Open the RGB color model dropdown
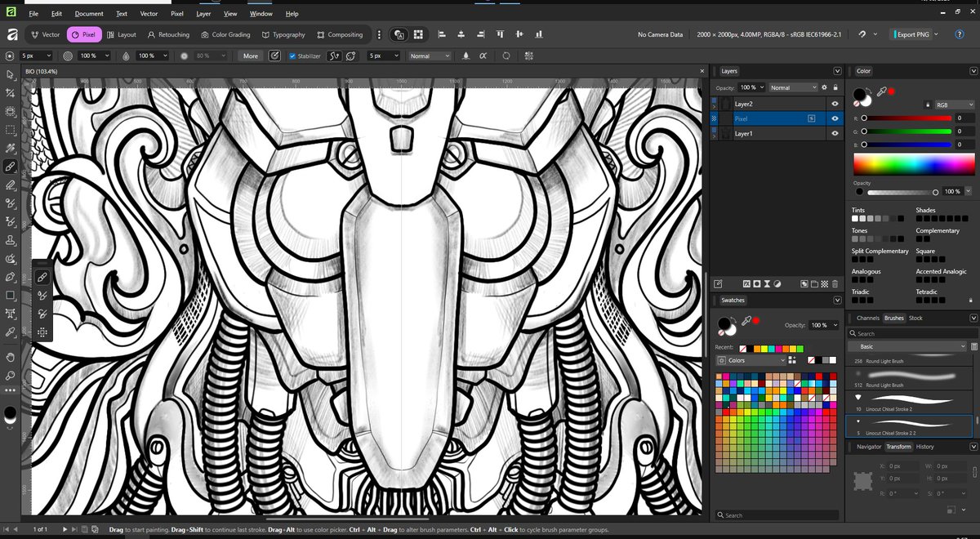 tap(953, 105)
